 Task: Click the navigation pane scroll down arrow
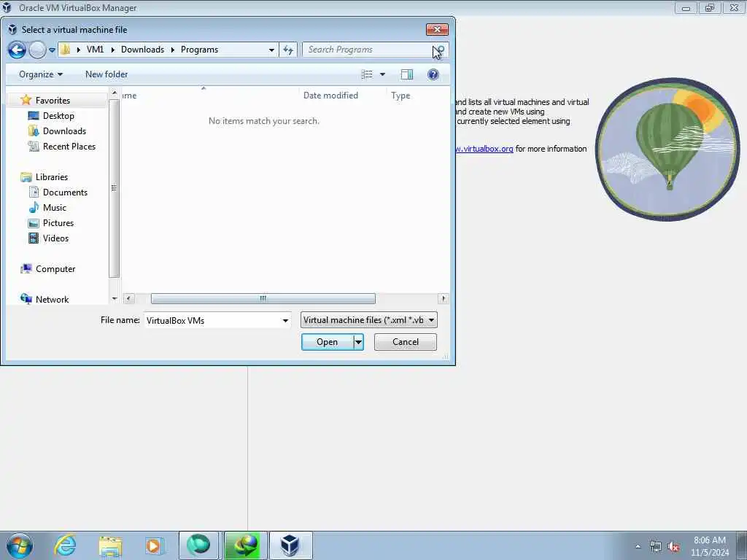[115, 299]
